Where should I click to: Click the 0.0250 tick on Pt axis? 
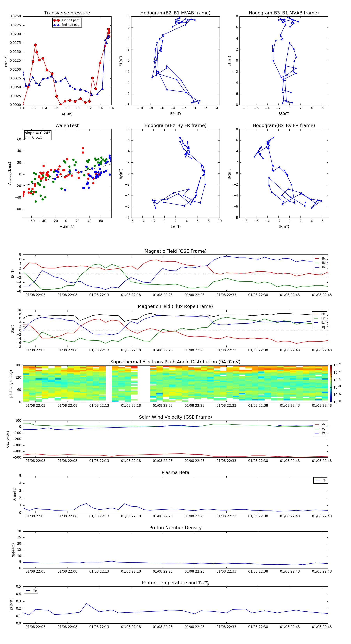[x=15, y=17]
